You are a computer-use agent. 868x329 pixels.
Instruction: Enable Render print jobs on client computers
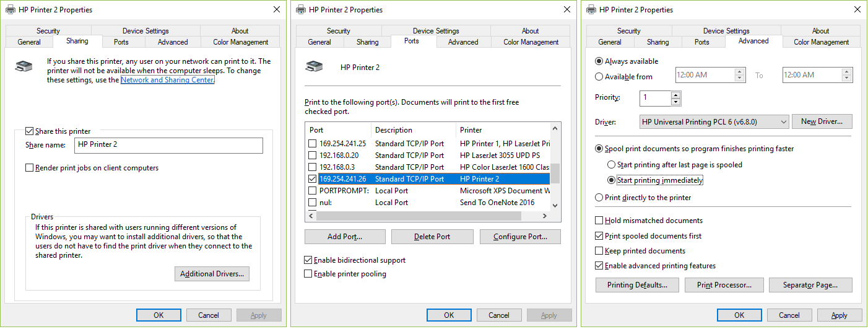[x=29, y=168]
